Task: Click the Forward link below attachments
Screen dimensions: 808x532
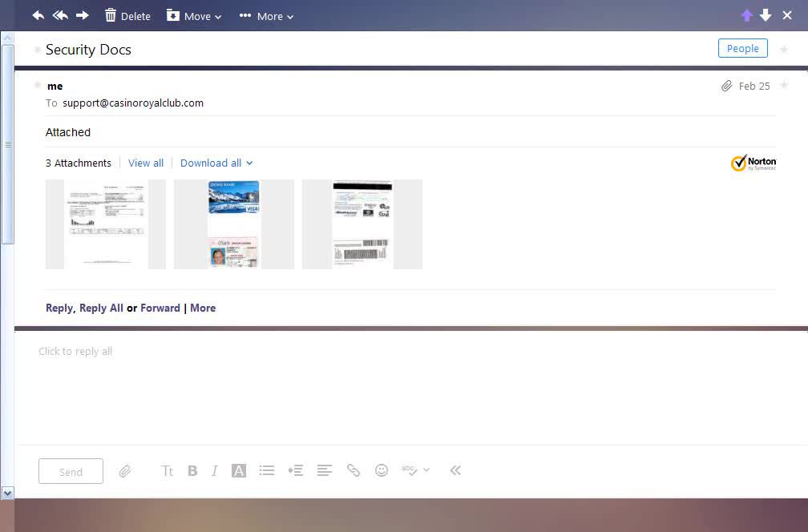Action: [160, 308]
